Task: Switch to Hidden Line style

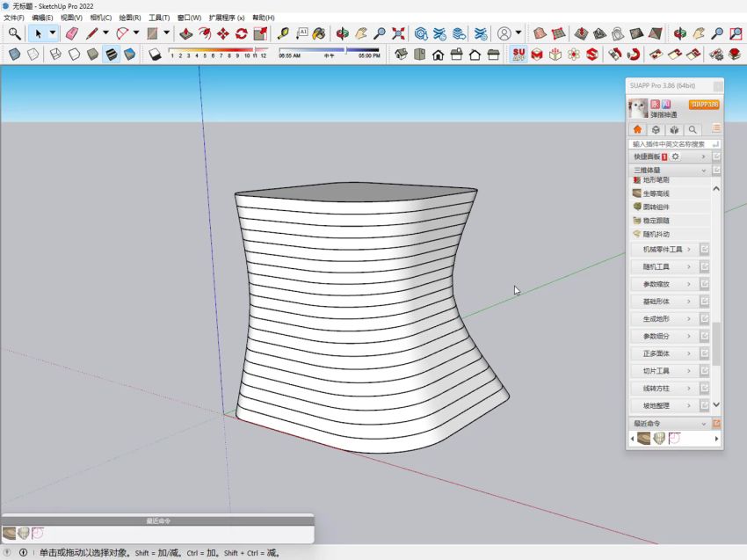Action: click(x=74, y=55)
